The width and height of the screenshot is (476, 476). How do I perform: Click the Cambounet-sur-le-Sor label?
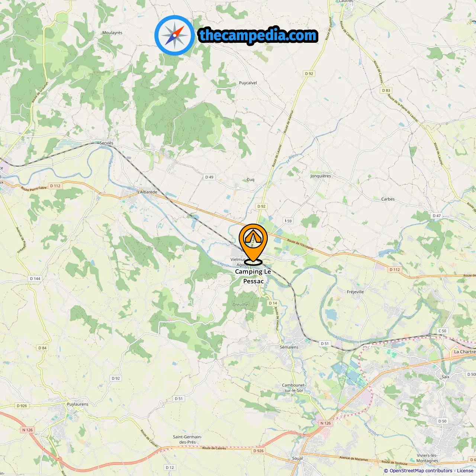[294, 388]
